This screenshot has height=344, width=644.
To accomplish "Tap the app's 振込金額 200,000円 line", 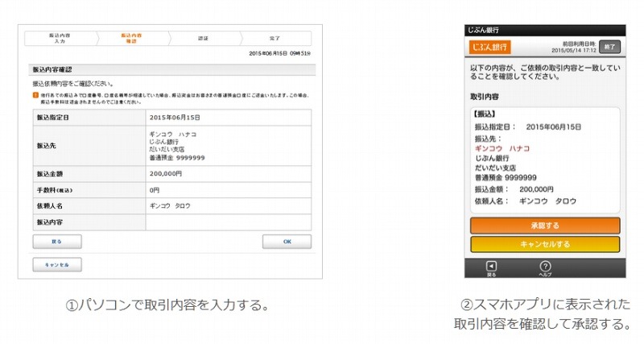I will click(514, 189).
